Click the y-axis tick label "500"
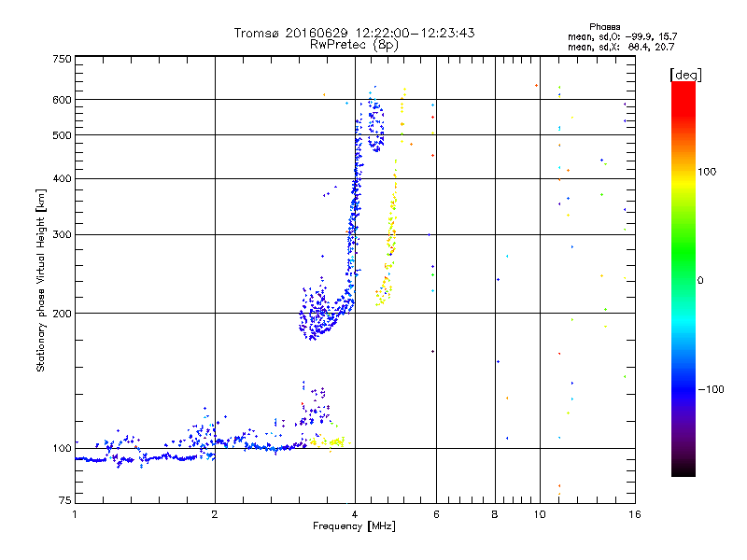 tap(62, 135)
